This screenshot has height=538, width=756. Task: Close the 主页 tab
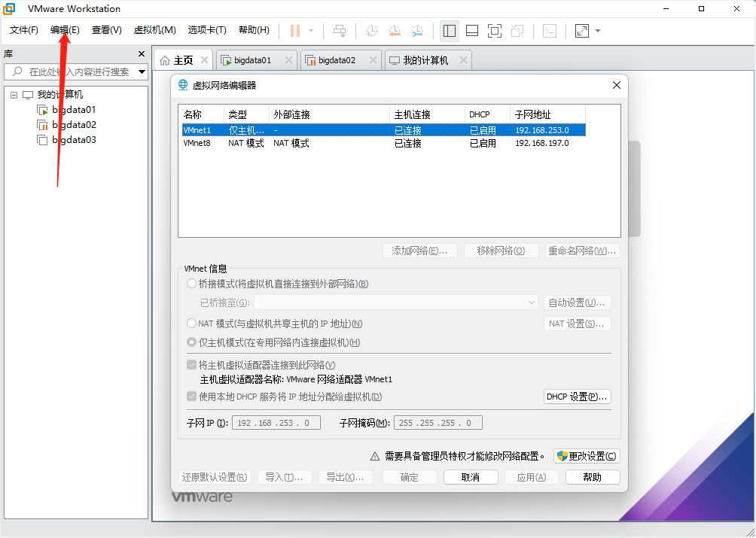pyautogui.click(x=204, y=60)
